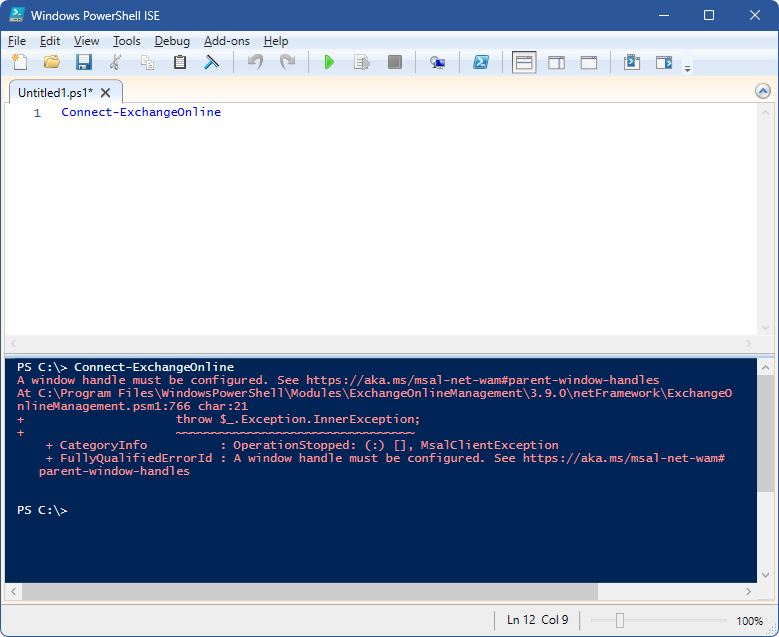This screenshot has width=779, height=637.
Task: Click the PowerShell ISE title bar icon
Action: click(16, 15)
